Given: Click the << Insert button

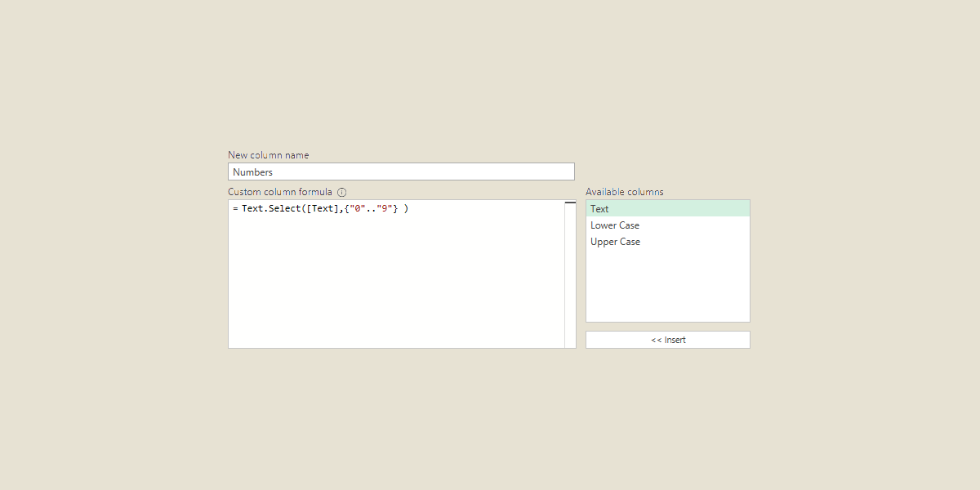Looking at the screenshot, I should coord(667,339).
